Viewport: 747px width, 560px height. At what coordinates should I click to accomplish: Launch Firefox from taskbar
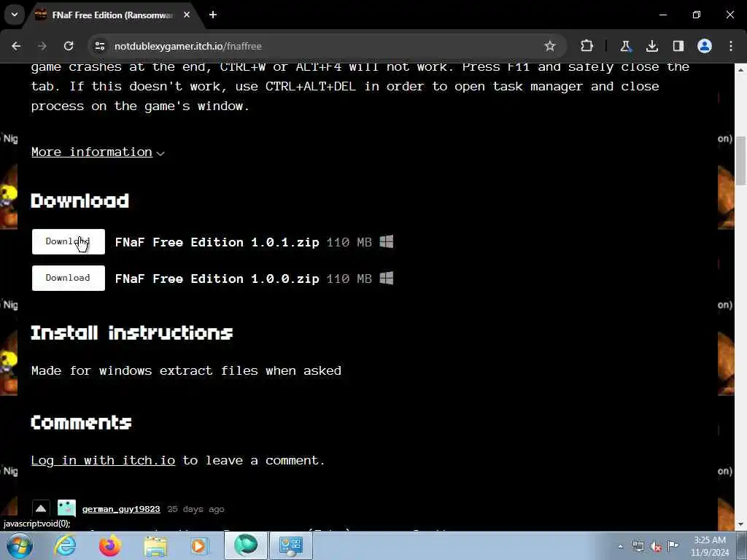click(x=109, y=545)
